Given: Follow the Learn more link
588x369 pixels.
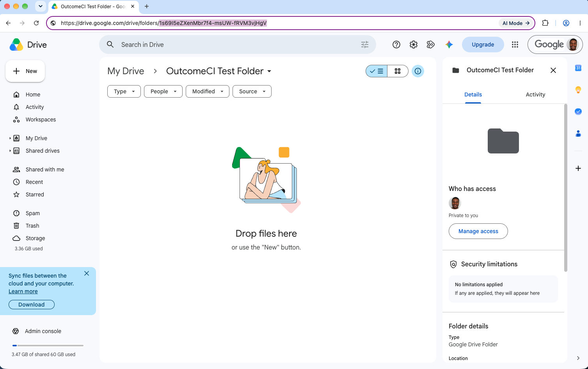Looking at the screenshot, I should (x=23, y=291).
